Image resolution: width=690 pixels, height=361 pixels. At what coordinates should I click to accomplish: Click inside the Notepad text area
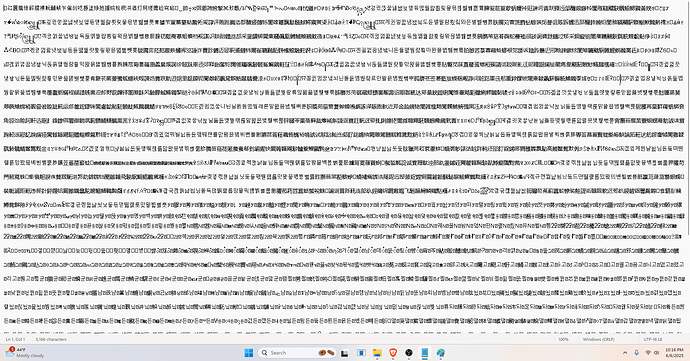(343, 167)
